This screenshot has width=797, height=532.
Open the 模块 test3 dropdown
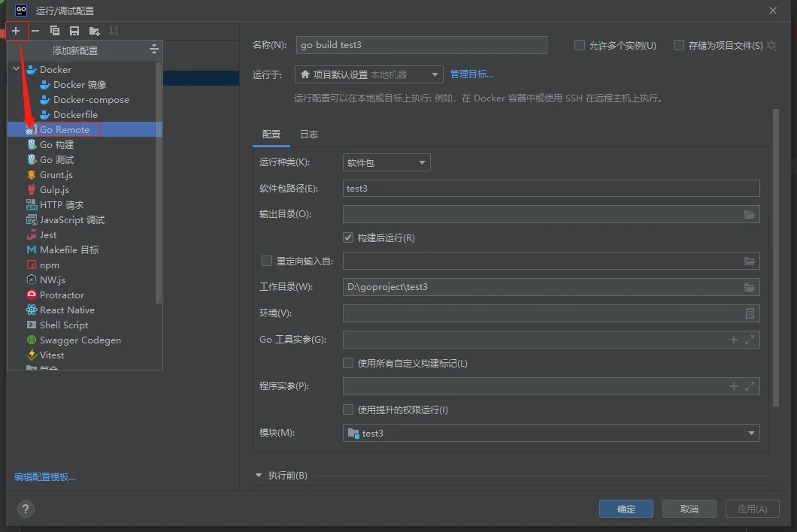click(x=551, y=433)
